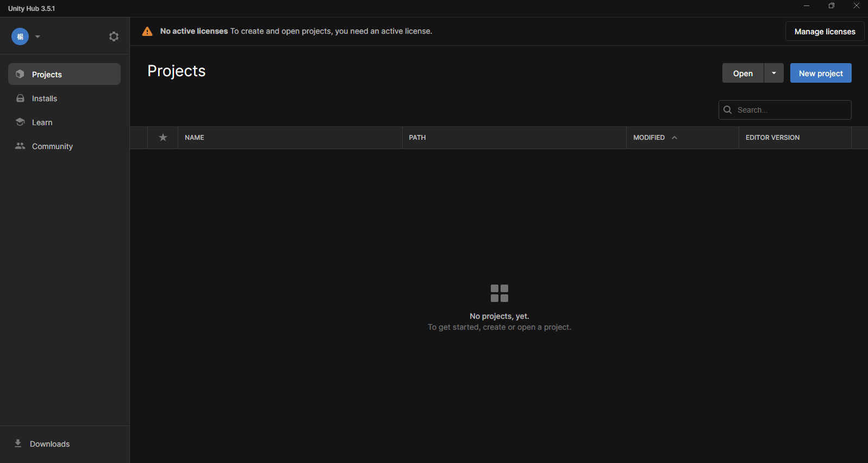The height and width of the screenshot is (463, 868).
Task: Click the 'No active licenses' warning text
Action: tap(194, 31)
